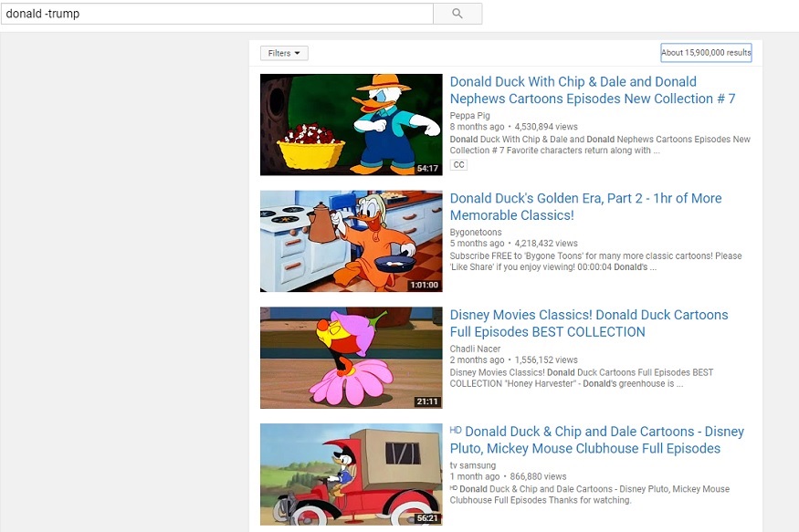Visit the Chadli Nacer channel link
This screenshot has width=799, height=532.
(475, 349)
